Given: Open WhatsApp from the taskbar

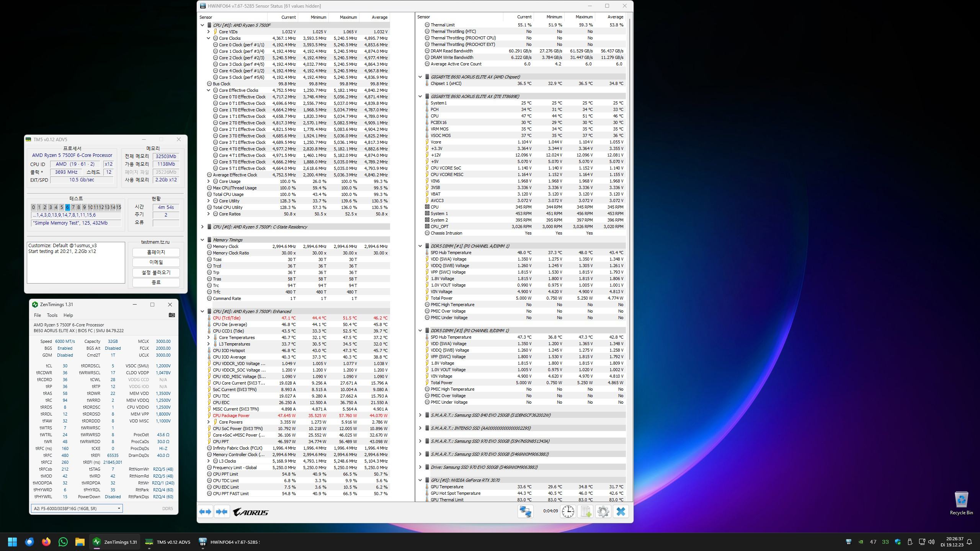Looking at the screenshot, I should 63,542.
